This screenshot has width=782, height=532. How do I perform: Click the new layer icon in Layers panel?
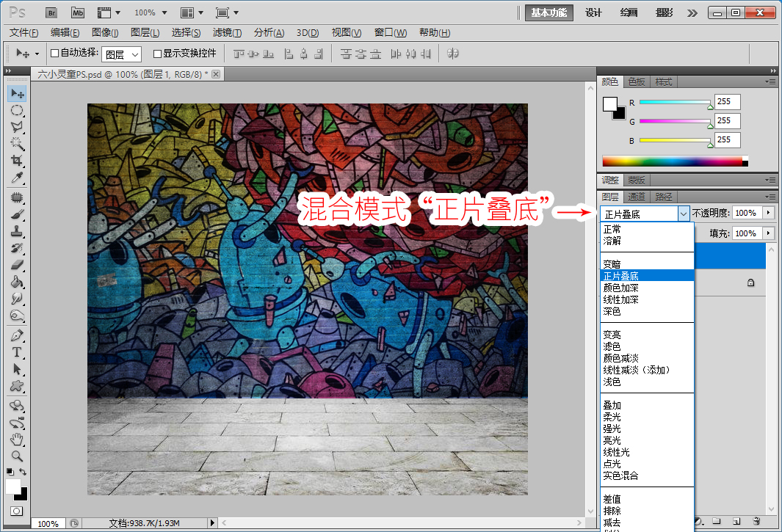coord(736,522)
